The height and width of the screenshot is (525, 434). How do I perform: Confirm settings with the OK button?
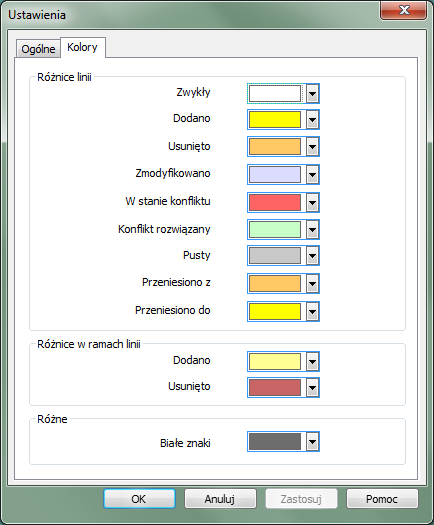(x=139, y=499)
